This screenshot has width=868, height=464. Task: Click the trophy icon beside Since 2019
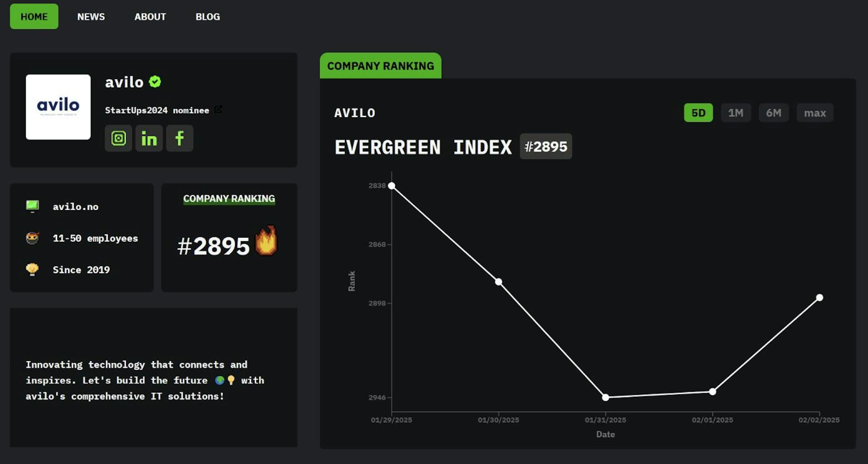33,269
